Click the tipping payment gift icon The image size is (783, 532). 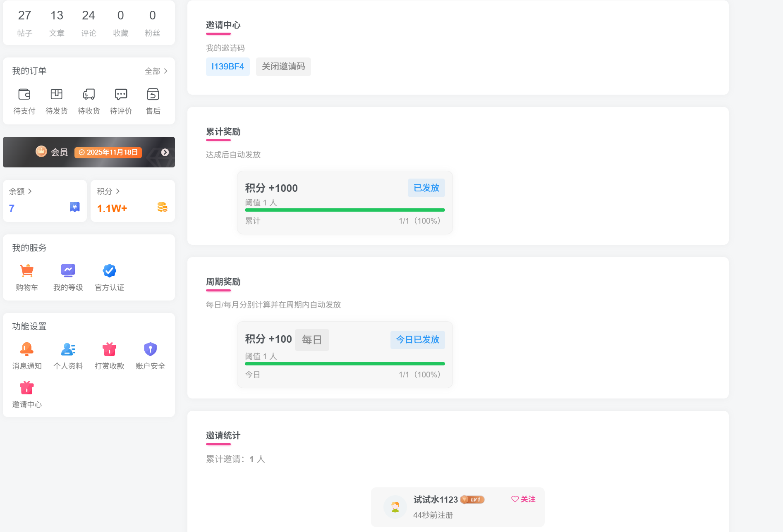click(x=109, y=349)
